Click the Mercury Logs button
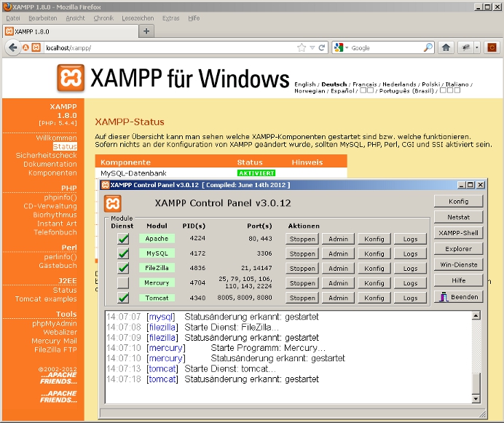 point(410,283)
